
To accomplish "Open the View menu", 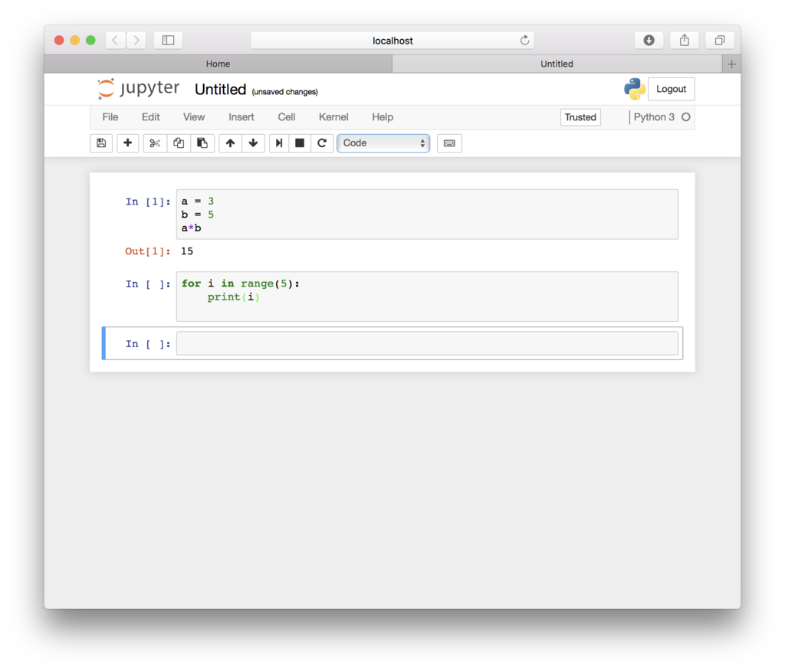I will [194, 117].
